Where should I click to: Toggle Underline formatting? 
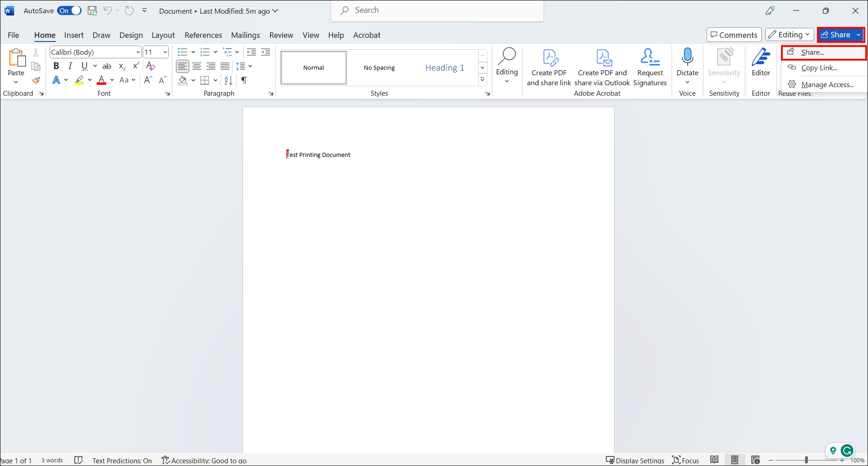click(x=84, y=66)
